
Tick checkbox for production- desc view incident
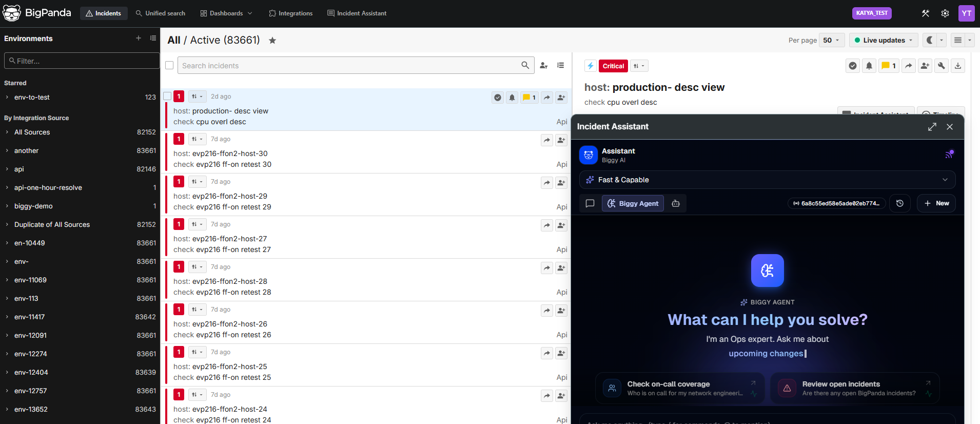coord(167,96)
